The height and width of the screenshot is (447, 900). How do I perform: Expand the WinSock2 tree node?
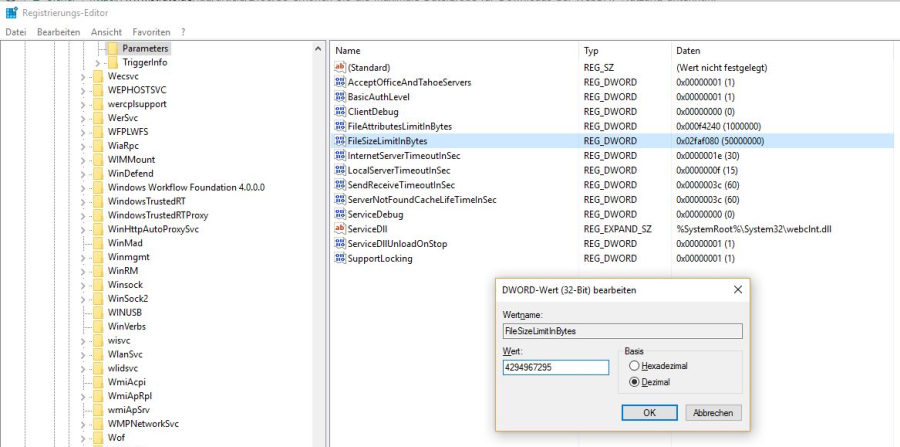[x=82, y=298]
